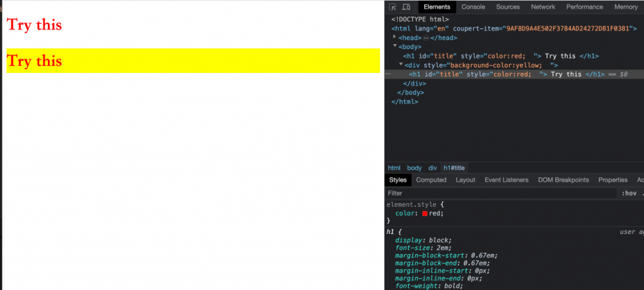Toggle the device toolbar icon
The height and width of the screenshot is (290, 644).
[406, 7]
